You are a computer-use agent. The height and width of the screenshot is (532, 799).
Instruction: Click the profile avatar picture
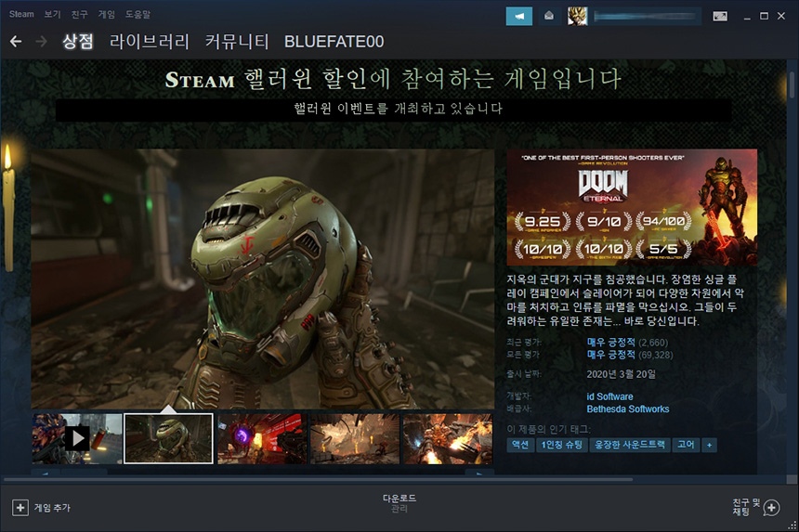[577, 17]
